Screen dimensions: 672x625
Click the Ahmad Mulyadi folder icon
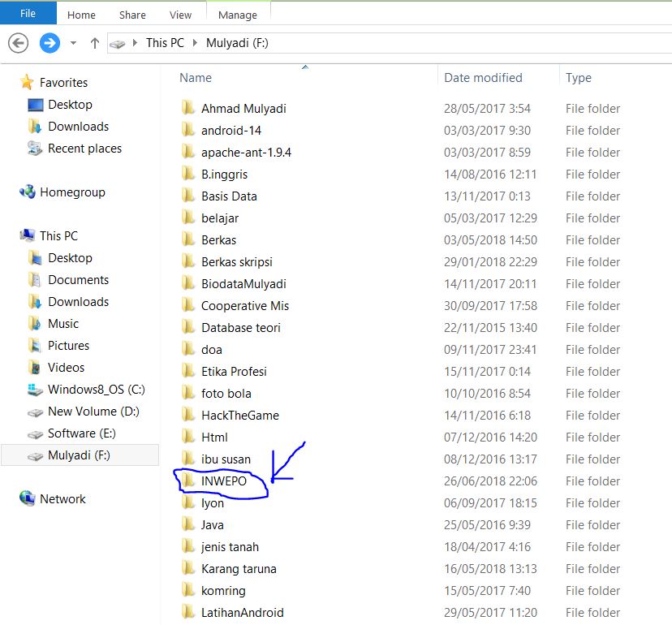tap(187, 108)
